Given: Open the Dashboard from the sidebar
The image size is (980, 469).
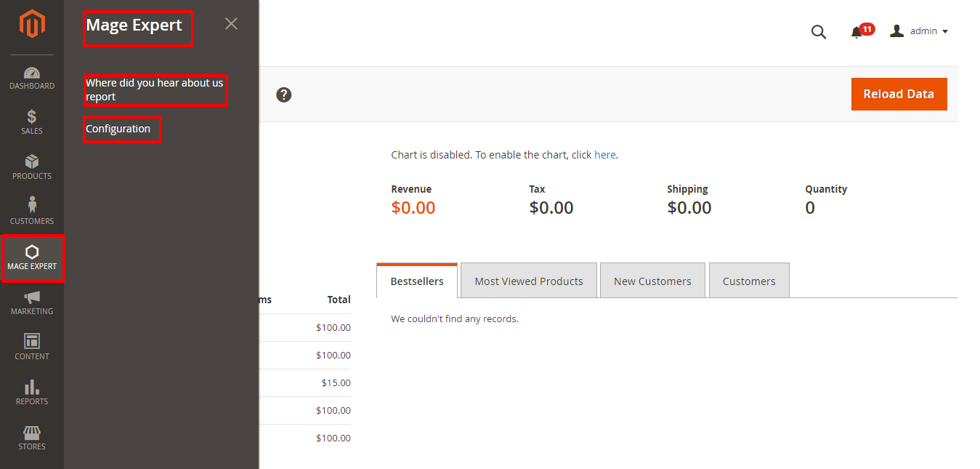Looking at the screenshot, I should click(32, 78).
